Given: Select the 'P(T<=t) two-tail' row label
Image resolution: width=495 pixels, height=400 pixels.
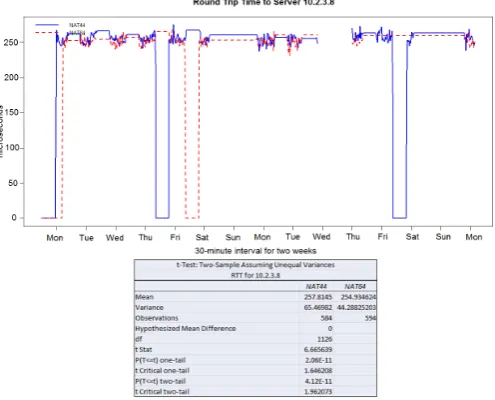Looking at the screenshot, I should coord(160,381).
